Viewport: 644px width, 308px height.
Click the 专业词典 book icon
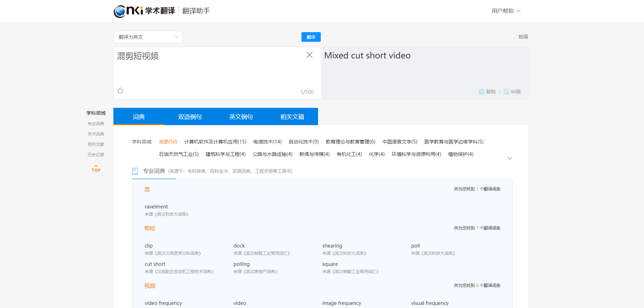click(135, 171)
